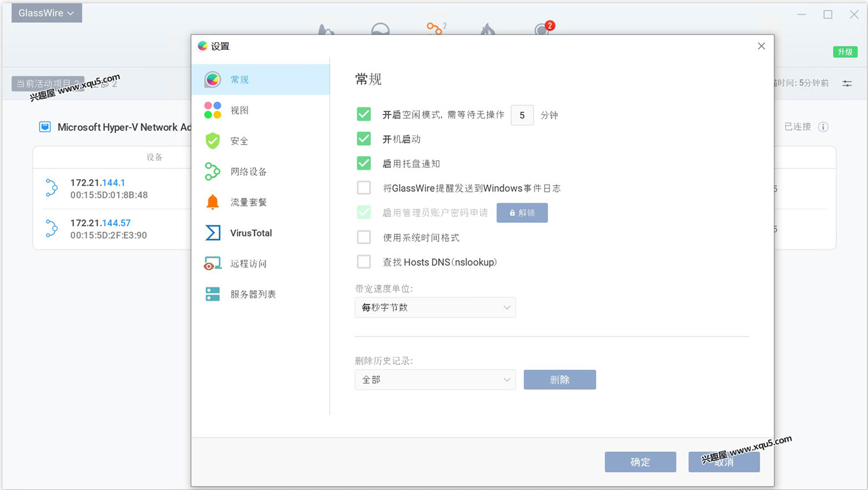Uncheck the 启用托盘通知 checkbox
Viewport: 868px width, 490px height.
pyautogui.click(x=363, y=163)
